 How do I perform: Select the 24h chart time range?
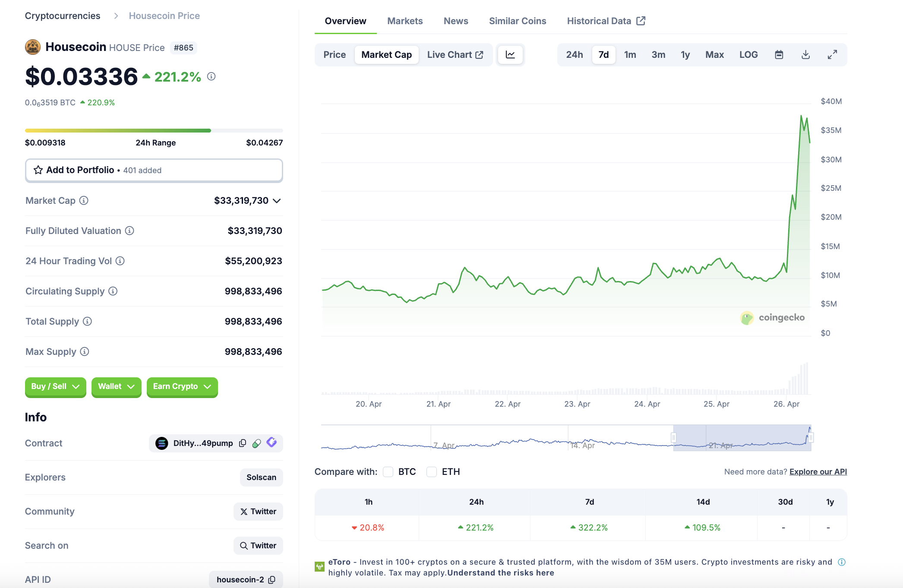(x=574, y=55)
